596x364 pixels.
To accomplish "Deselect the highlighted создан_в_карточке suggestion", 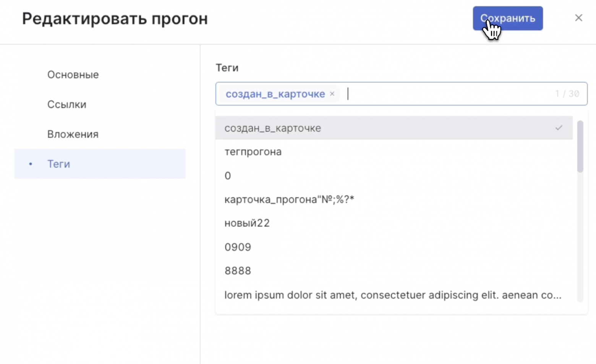I will tap(272, 128).
